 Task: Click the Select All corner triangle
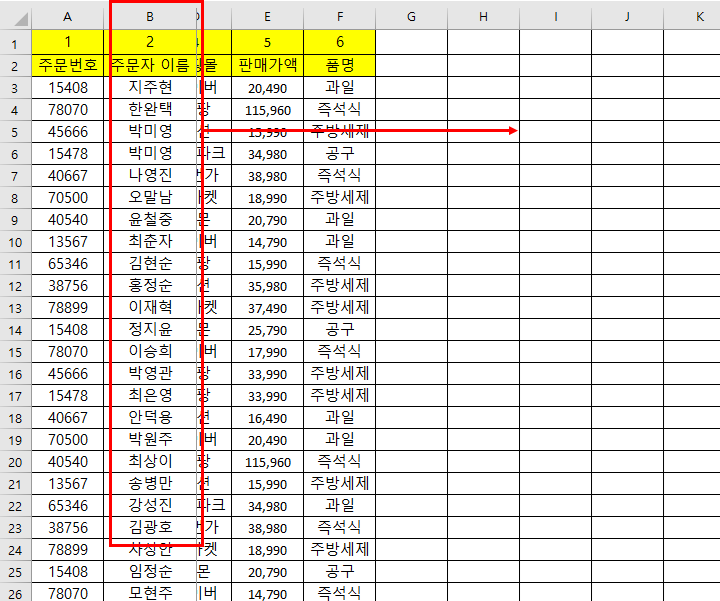tap(20, 19)
